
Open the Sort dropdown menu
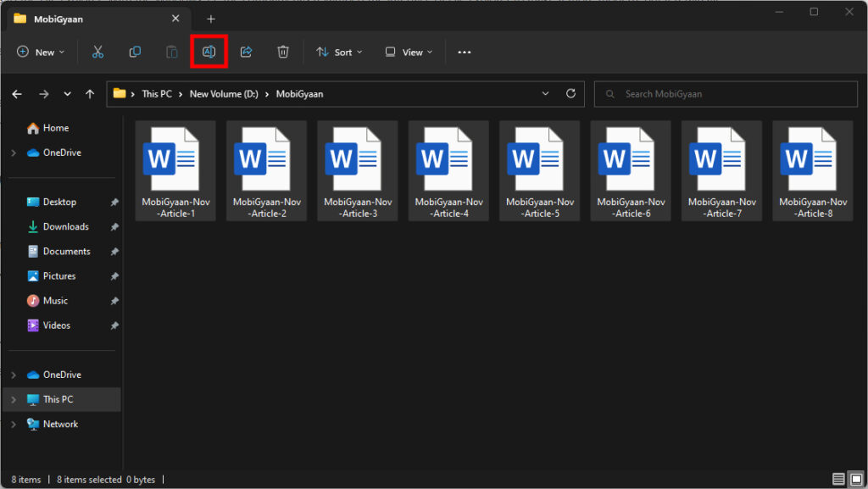[x=339, y=52]
